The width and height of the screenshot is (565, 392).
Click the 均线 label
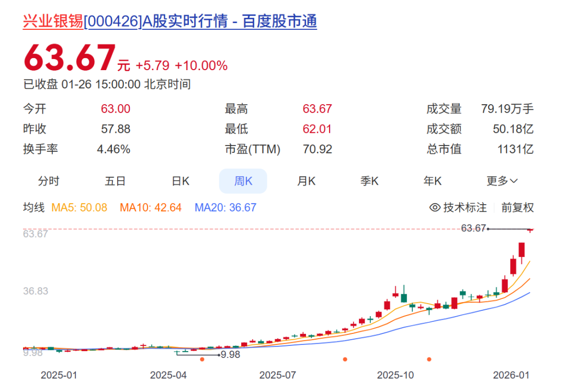point(34,207)
